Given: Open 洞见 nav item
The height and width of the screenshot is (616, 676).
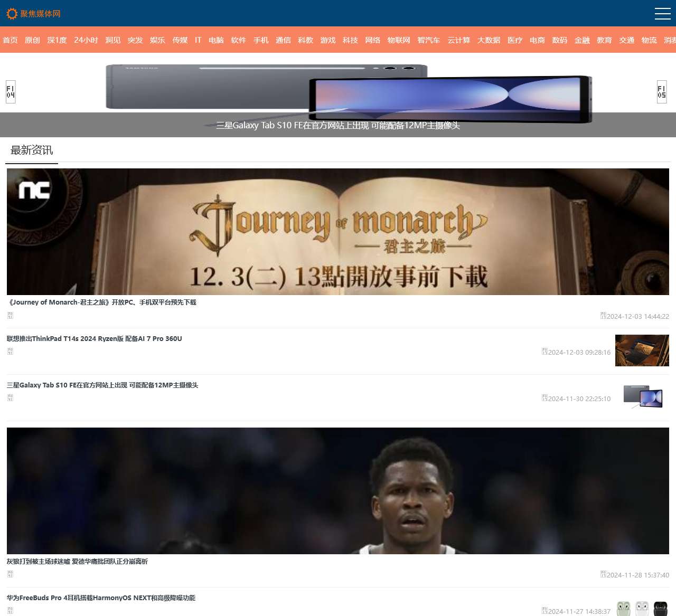Looking at the screenshot, I should [112, 40].
